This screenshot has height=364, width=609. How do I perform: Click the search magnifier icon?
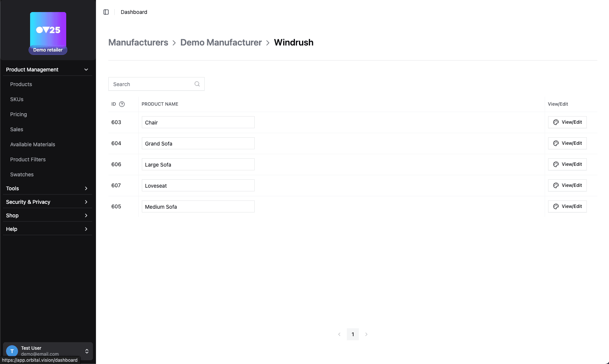click(197, 83)
